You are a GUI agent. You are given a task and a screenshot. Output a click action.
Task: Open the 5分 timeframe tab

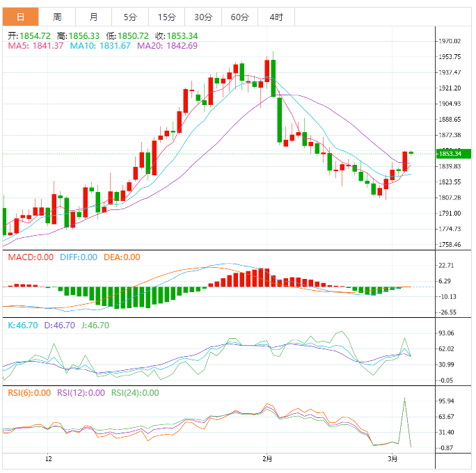(x=130, y=17)
